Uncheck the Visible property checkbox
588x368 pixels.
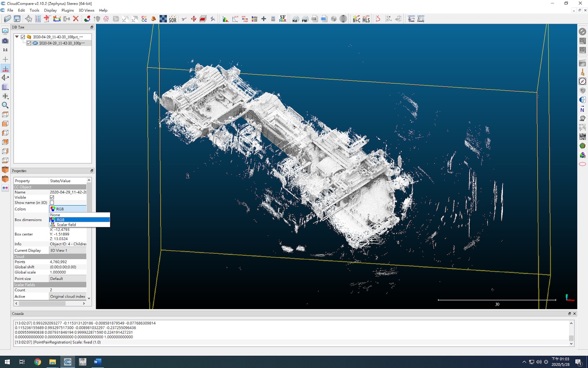point(52,197)
